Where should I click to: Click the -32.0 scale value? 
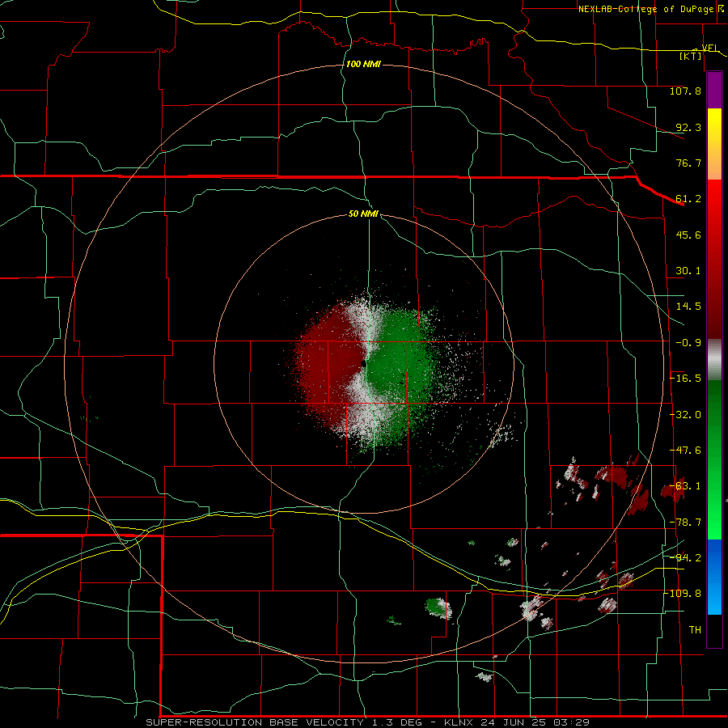tap(685, 415)
